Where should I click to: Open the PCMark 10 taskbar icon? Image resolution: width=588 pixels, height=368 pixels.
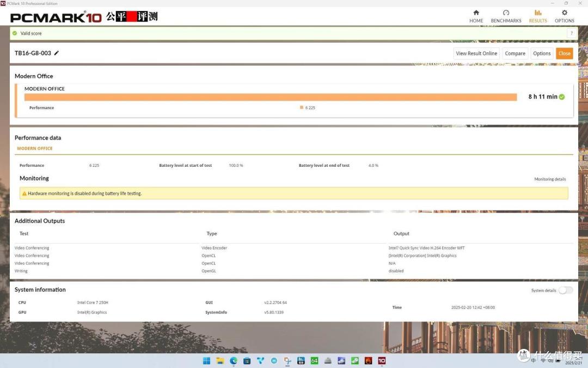382,361
